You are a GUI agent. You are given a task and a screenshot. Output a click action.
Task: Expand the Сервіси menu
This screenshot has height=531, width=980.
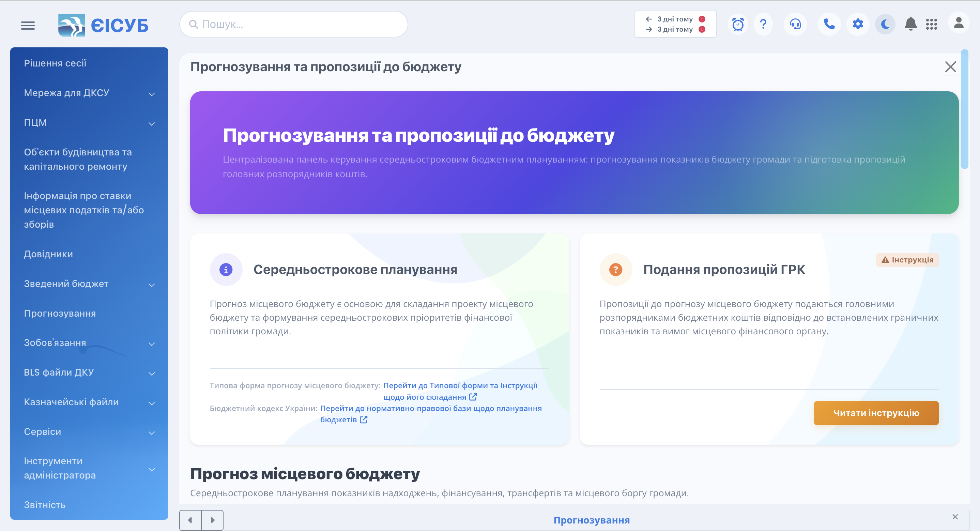[89, 432]
